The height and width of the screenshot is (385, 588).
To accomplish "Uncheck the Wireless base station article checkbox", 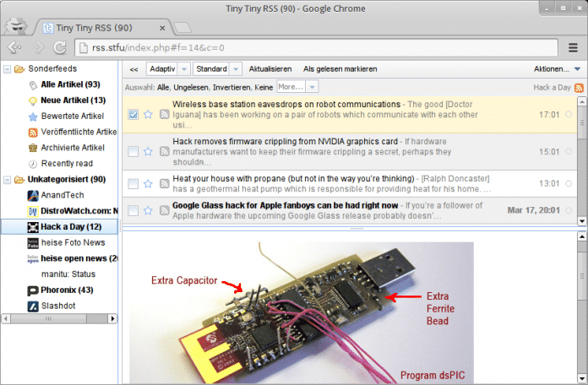I will pos(133,114).
